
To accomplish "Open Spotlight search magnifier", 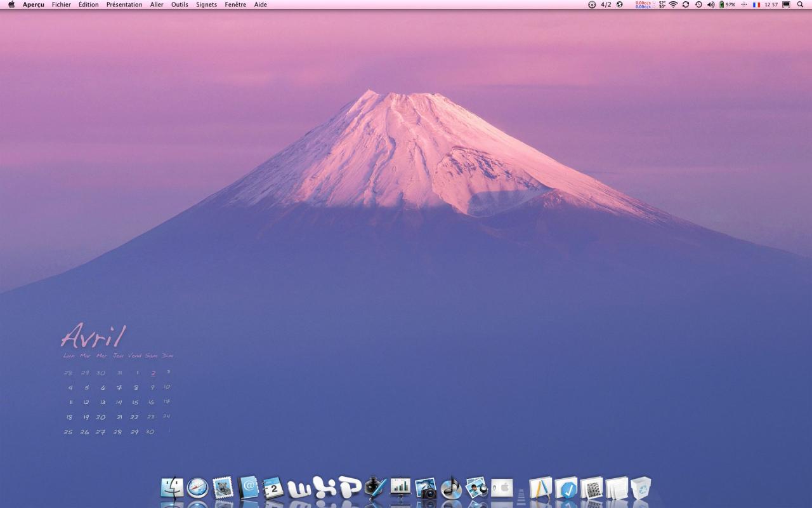I will [x=800, y=4].
